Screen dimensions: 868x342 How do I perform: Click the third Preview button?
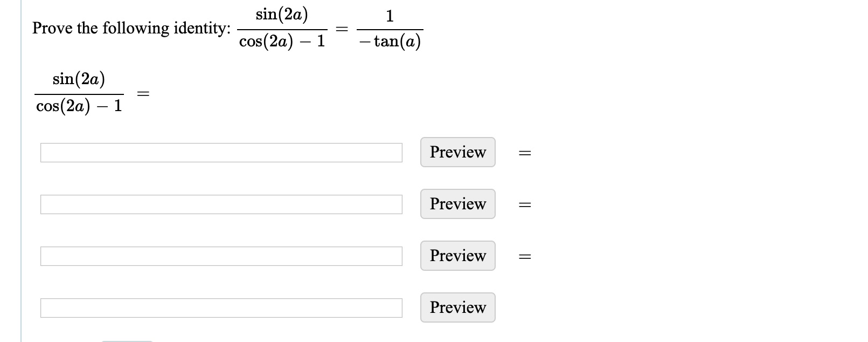tap(457, 256)
